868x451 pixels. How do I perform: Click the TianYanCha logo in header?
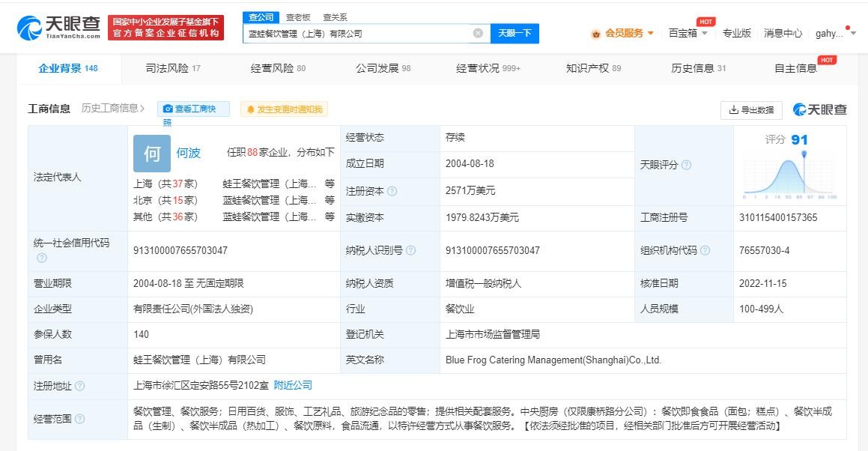pos(58,28)
